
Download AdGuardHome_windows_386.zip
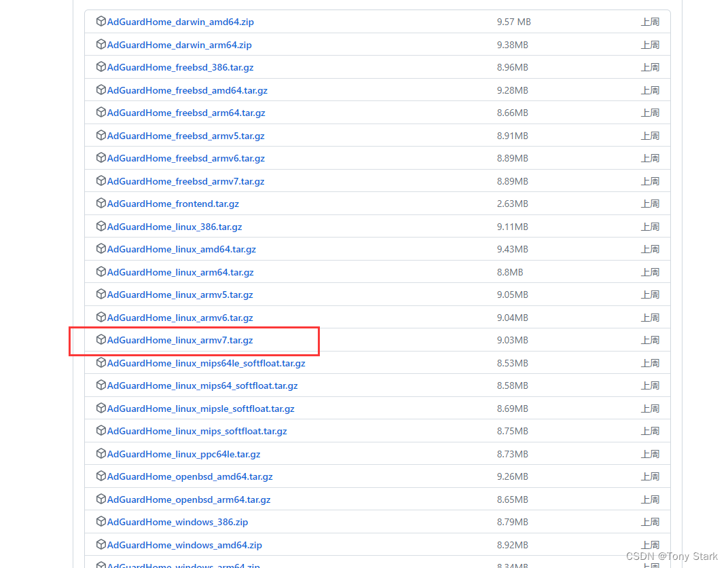tap(177, 522)
